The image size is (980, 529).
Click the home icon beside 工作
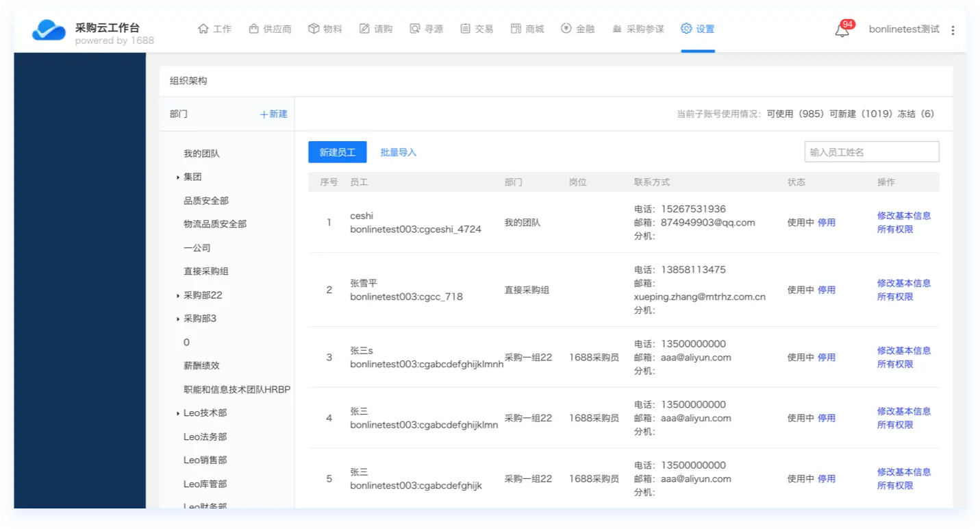[203, 29]
